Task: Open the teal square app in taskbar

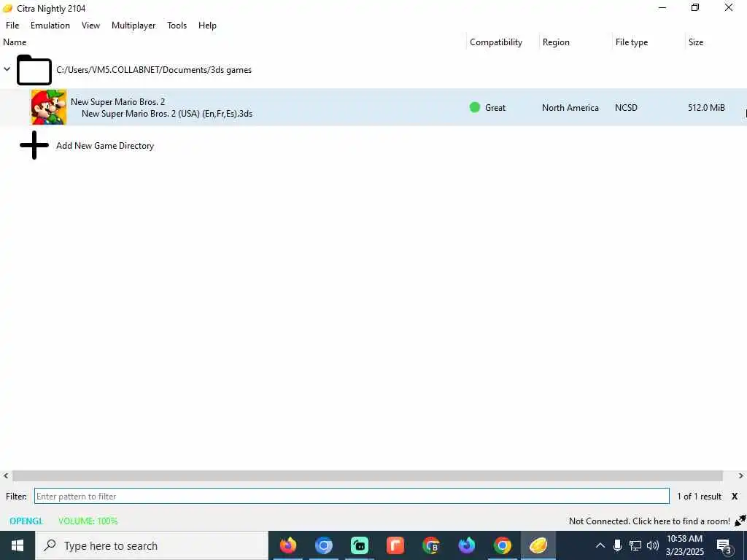Action: click(x=359, y=545)
